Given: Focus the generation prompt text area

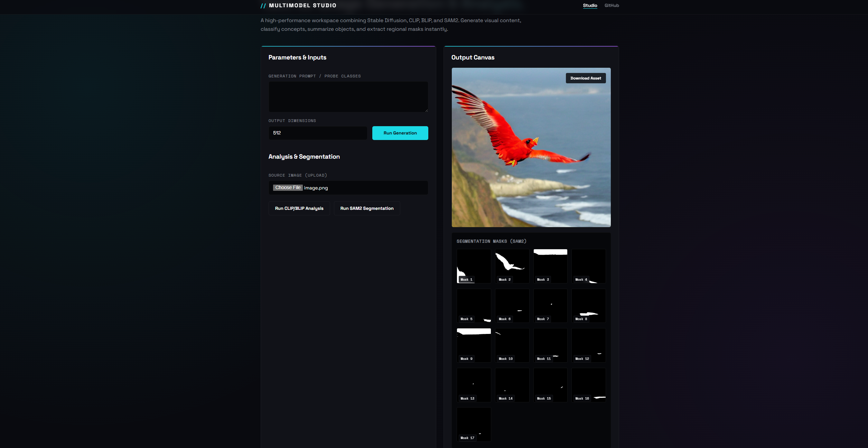Looking at the screenshot, I should point(348,97).
